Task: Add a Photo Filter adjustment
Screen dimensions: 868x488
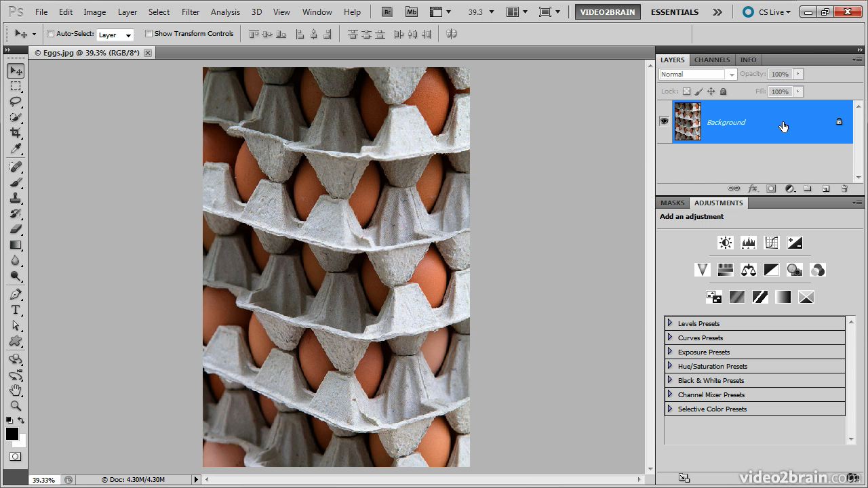Action: pos(795,270)
